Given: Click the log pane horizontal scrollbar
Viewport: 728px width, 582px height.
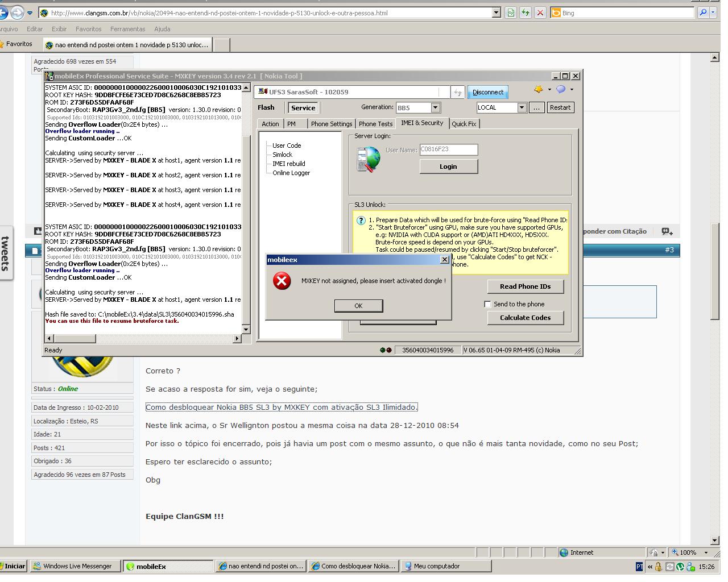Looking at the screenshot, I should [143, 338].
